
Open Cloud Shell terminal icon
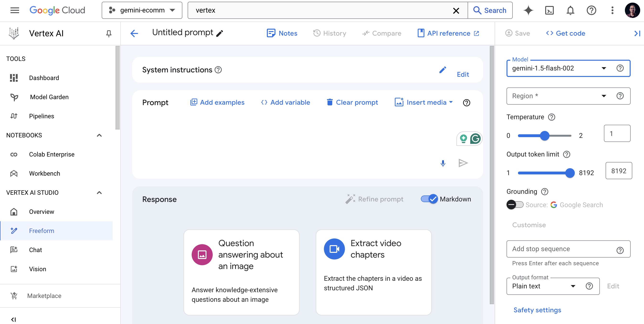[549, 11]
